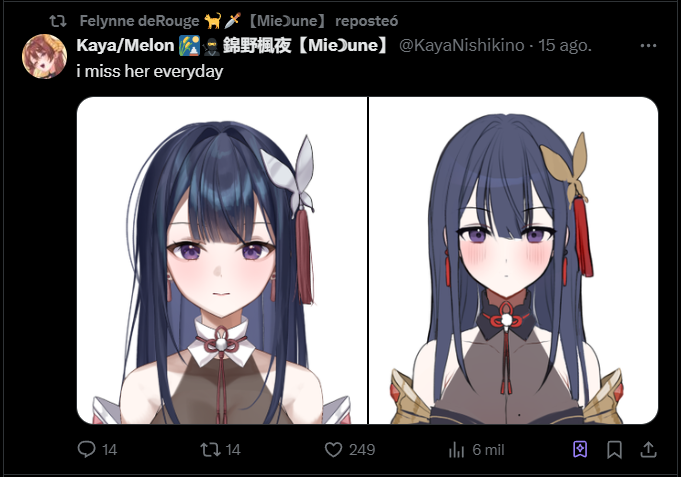Click the small repost indicator icon above the tweet
681x477 pixels.
(x=57, y=21)
